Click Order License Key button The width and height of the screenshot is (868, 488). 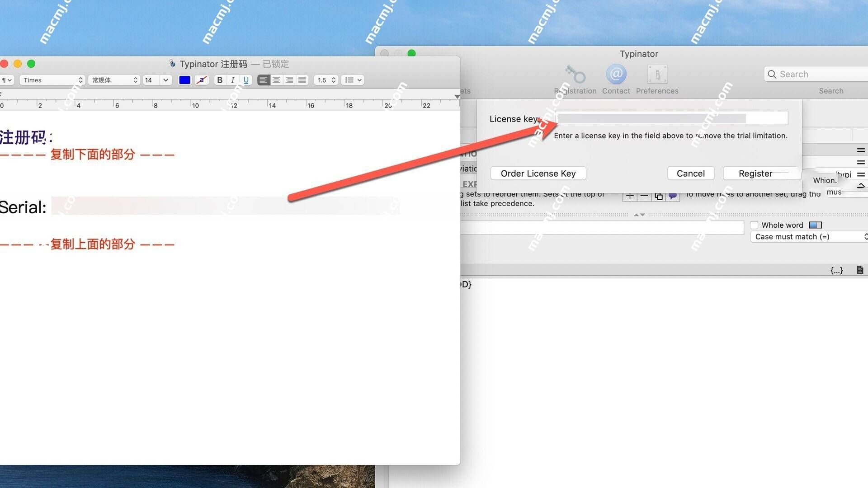click(538, 174)
